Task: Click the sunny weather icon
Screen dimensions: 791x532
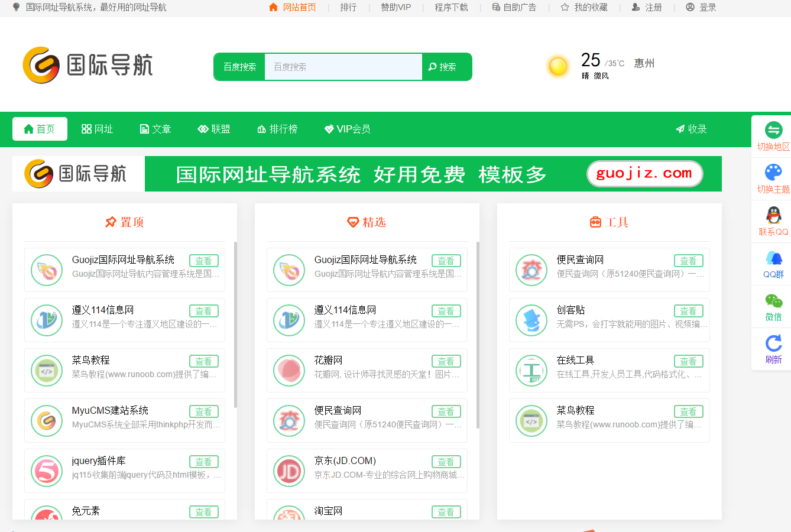Action: 557,66
